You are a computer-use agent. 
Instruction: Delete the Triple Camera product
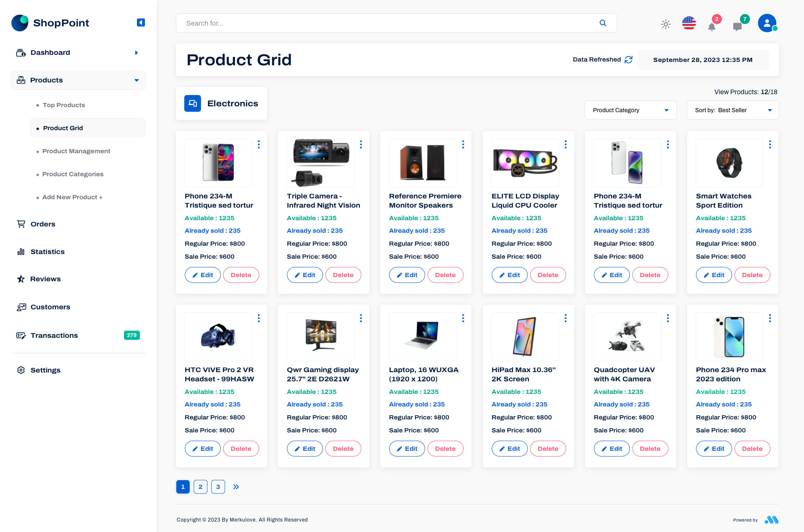(343, 275)
